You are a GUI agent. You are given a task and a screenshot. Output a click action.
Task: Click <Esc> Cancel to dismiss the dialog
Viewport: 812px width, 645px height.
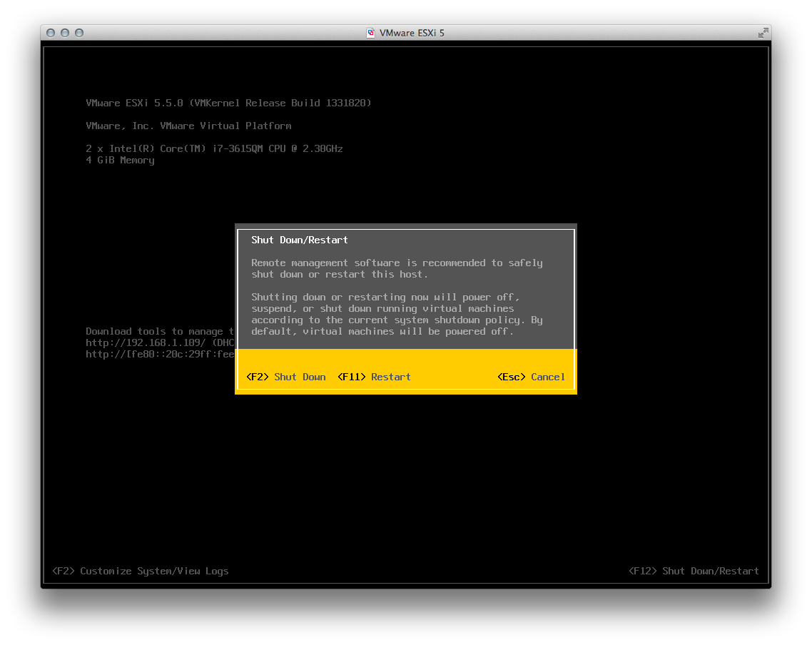[531, 377]
